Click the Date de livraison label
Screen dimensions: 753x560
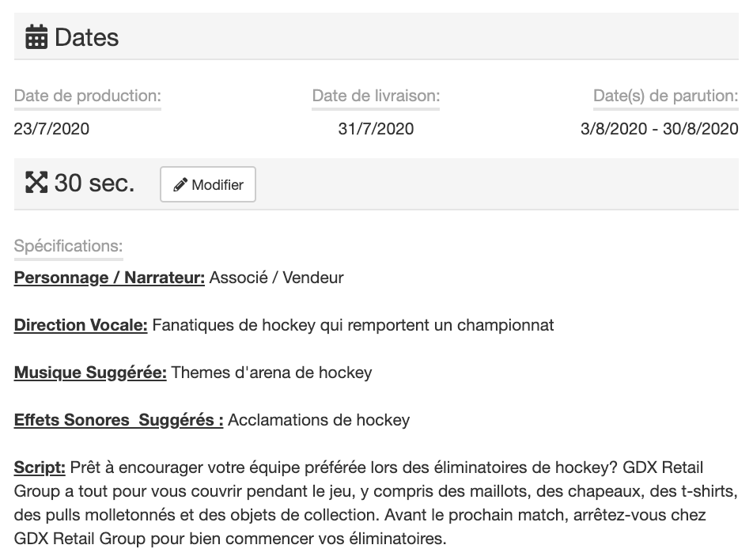point(376,96)
